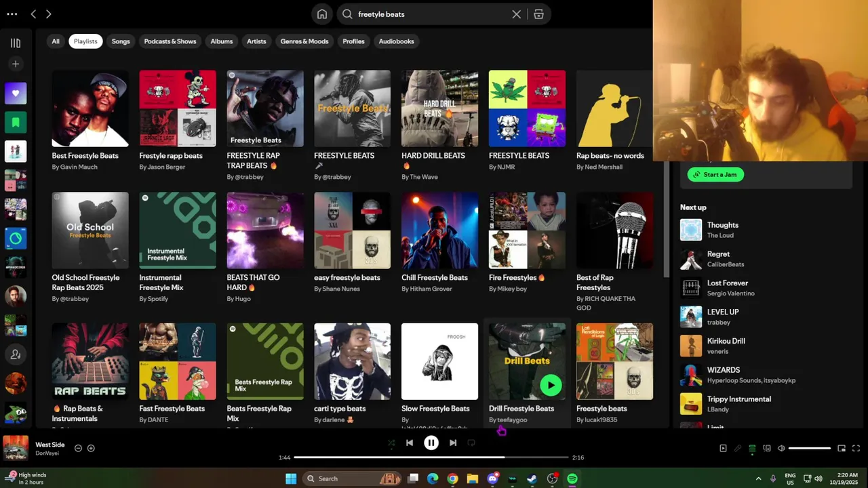
Task: Open Freestyle rapp beats playlist cover
Action: (178, 108)
